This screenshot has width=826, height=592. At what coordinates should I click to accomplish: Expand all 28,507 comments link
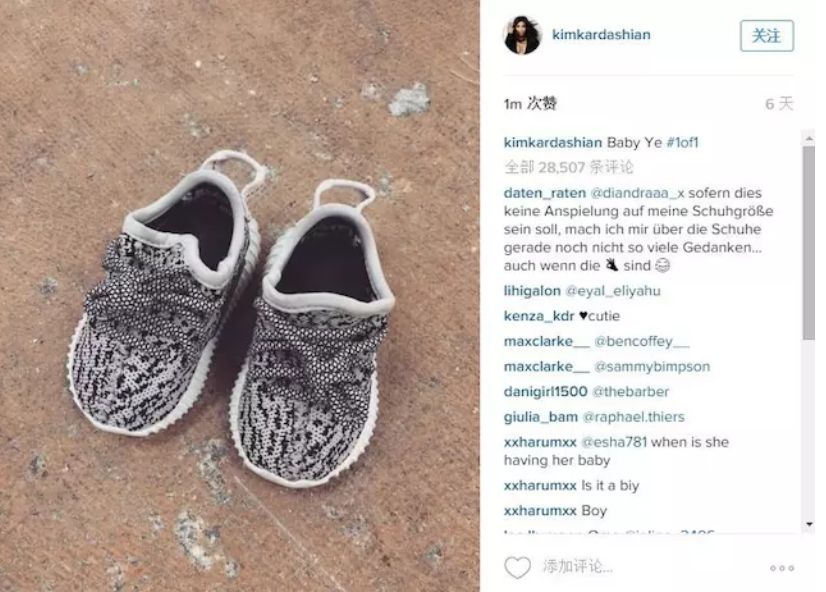point(568,167)
